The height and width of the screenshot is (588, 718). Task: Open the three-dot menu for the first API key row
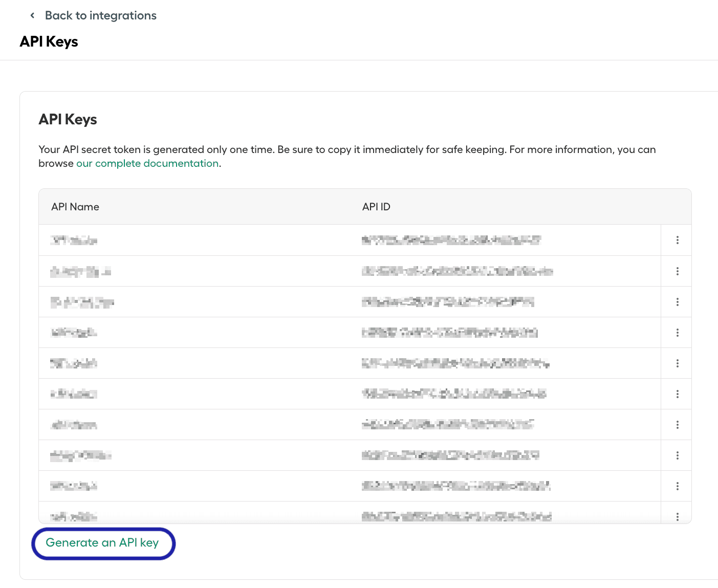677,240
